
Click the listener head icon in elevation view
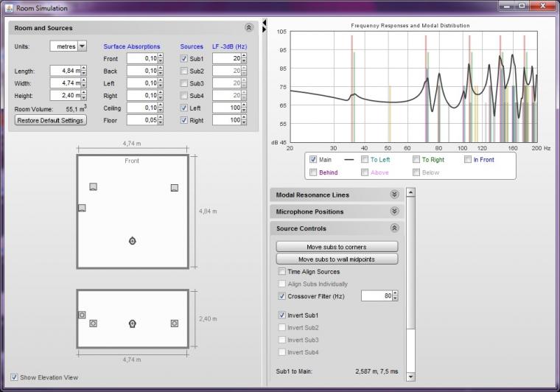point(132,323)
